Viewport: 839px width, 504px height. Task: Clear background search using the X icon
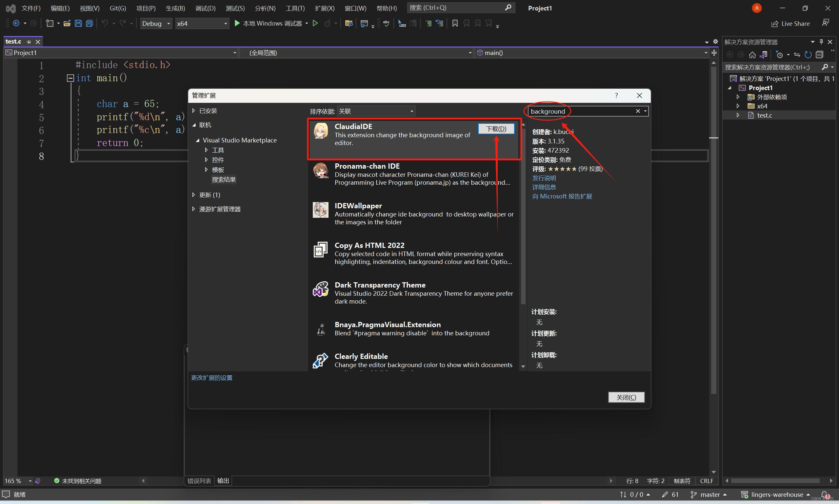[638, 111]
